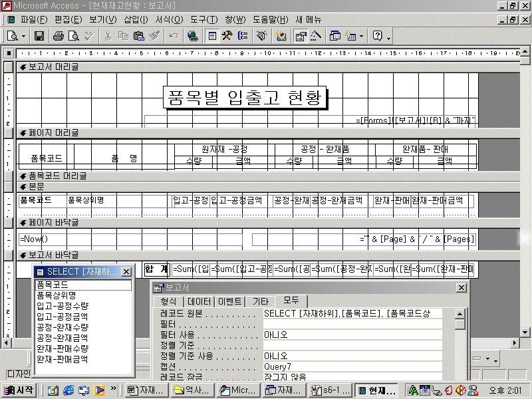Image resolution: width=532 pixels, height=399 pixels.
Task: Switch to the 억사... folder taskbar button
Action: tap(192, 390)
